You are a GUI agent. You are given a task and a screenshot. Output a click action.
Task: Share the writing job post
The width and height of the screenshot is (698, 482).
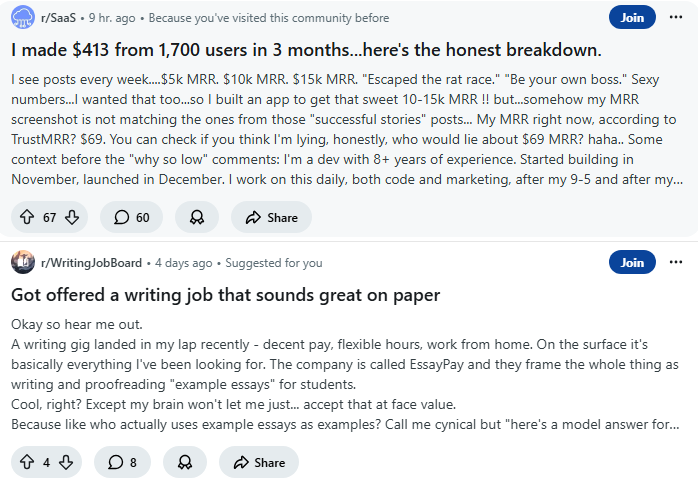[x=258, y=462]
